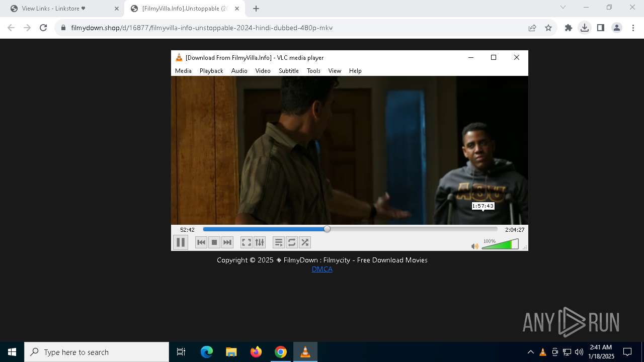Viewport: 644px width, 362px height.
Task: Open system volume from tray
Action: pyautogui.click(x=579, y=352)
